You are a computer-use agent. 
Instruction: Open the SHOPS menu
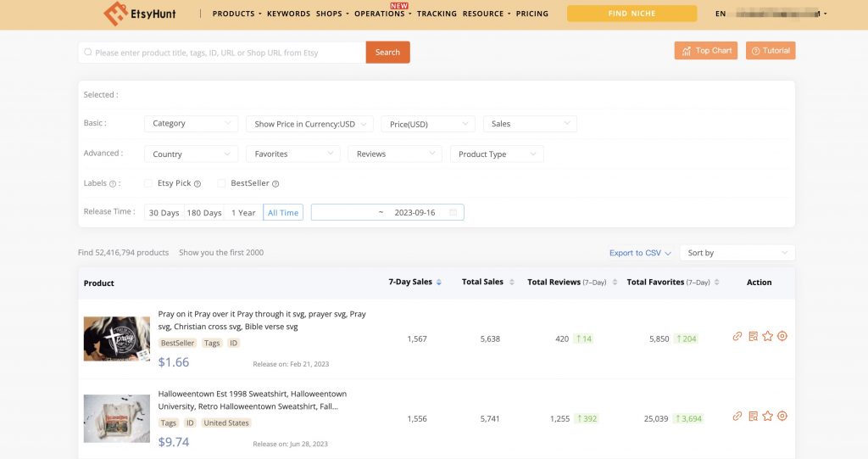click(332, 14)
